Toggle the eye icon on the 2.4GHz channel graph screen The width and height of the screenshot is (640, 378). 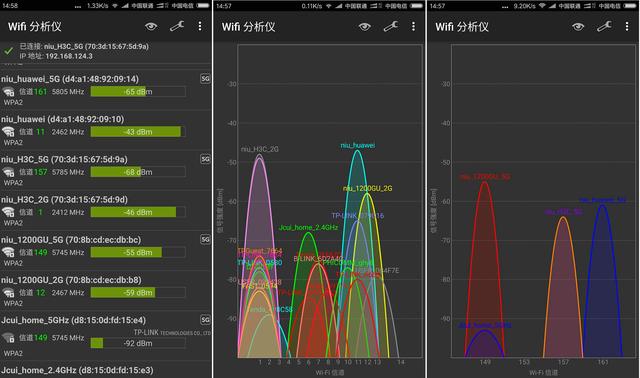click(364, 27)
